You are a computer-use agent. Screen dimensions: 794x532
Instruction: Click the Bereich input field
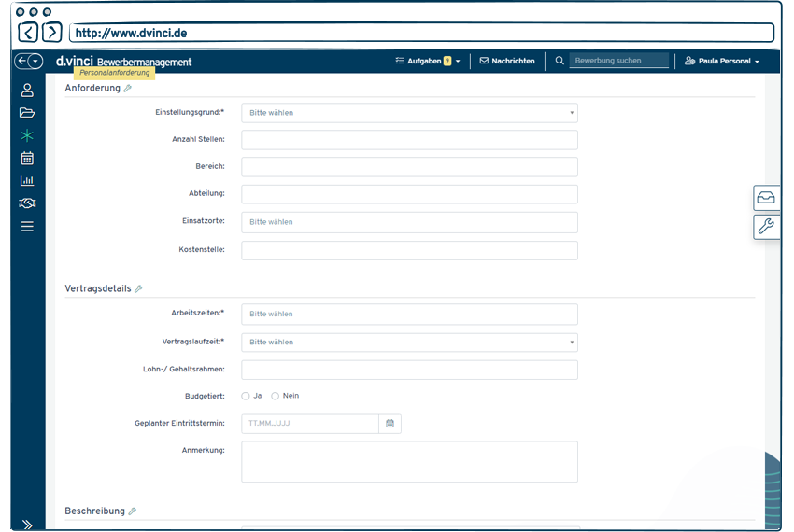click(409, 167)
